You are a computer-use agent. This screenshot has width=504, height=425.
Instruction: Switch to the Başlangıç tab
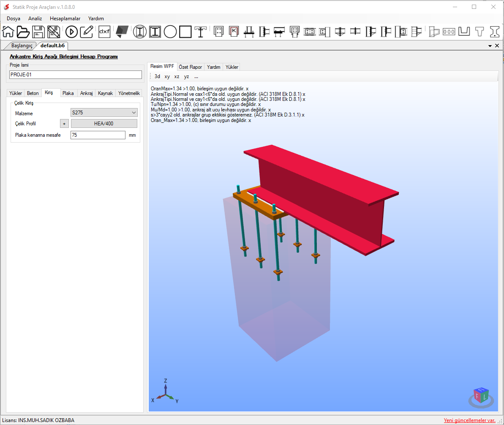click(22, 46)
